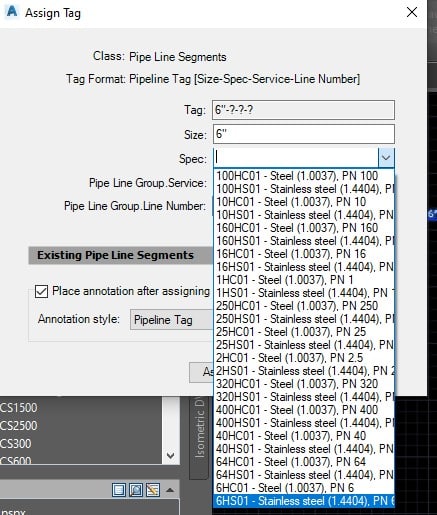Click inside the Tag text field

tap(303, 110)
